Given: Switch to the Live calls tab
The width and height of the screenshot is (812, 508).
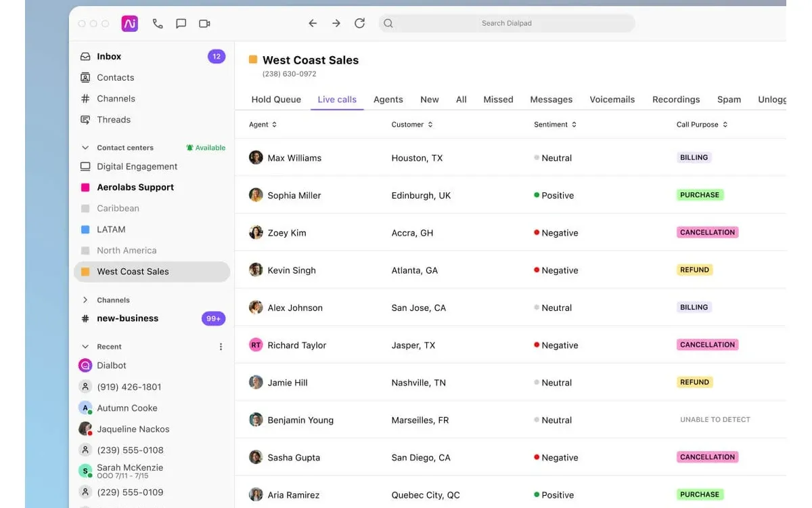Looking at the screenshot, I should 337,100.
